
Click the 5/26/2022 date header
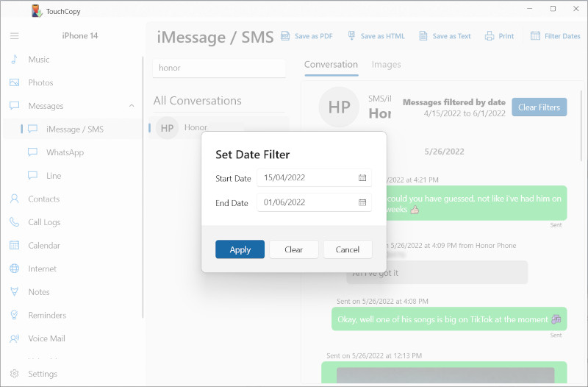pos(444,152)
